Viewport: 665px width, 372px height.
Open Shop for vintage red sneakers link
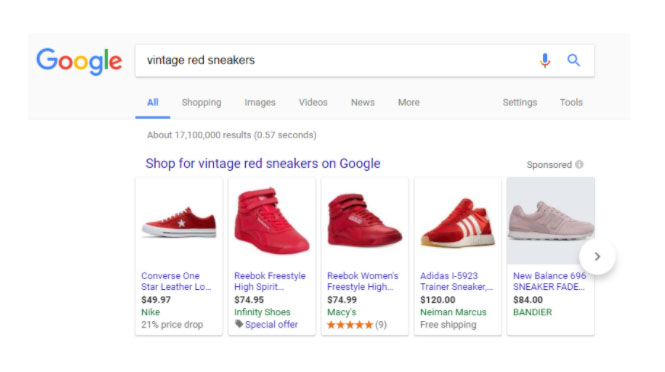[x=263, y=163]
